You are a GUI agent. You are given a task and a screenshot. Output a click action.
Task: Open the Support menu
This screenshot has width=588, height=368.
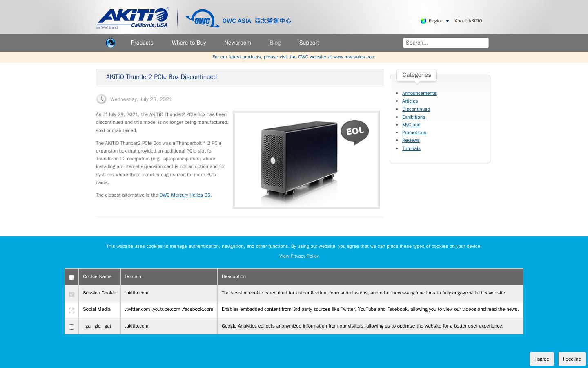click(x=309, y=43)
